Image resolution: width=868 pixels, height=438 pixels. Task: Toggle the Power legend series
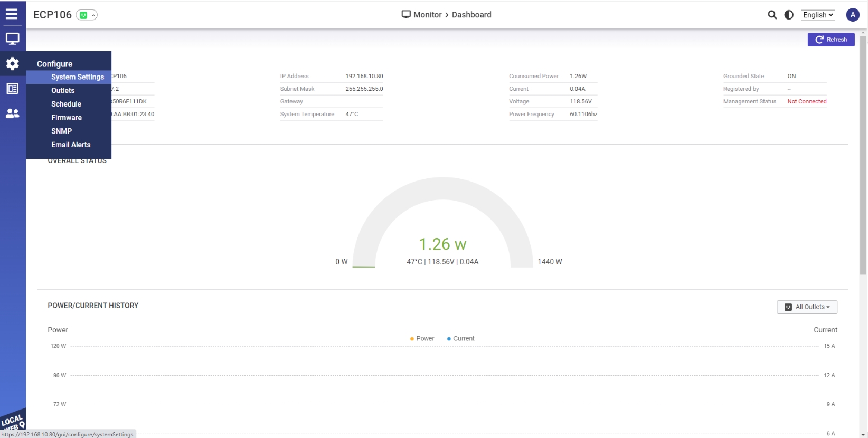[x=422, y=339]
